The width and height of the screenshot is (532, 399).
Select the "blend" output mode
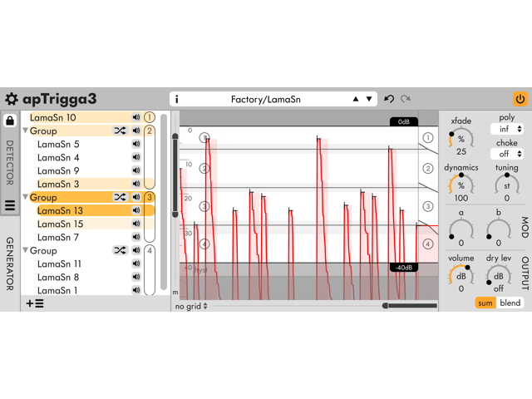(510, 303)
